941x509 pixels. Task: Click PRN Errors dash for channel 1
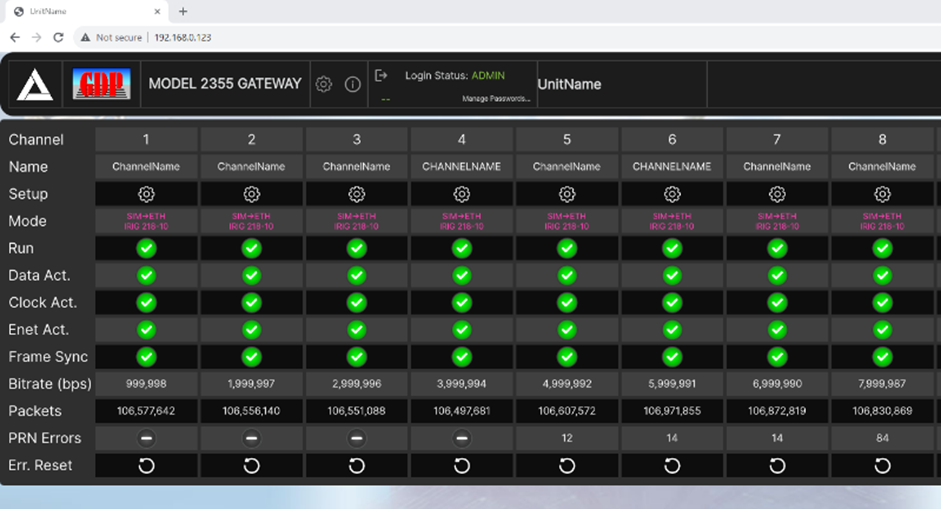point(146,439)
